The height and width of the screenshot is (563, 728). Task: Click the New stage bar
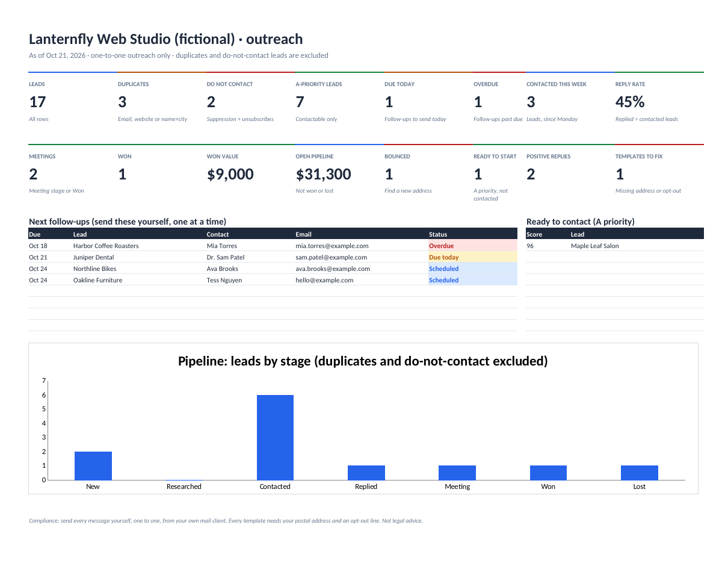(93, 465)
